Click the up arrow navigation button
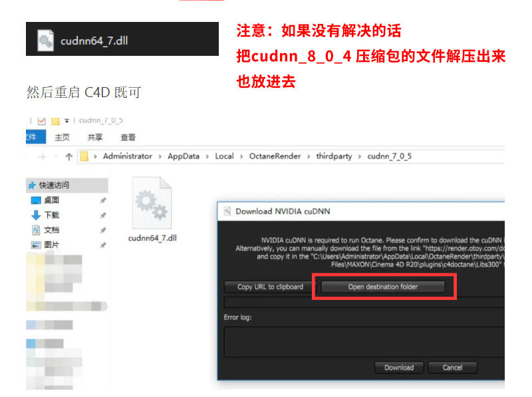Image resolution: width=532 pixels, height=397 pixels. [x=69, y=156]
